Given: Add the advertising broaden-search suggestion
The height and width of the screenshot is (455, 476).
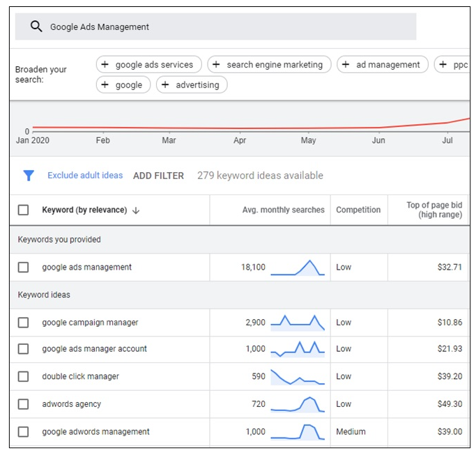Looking at the screenshot, I should (192, 84).
